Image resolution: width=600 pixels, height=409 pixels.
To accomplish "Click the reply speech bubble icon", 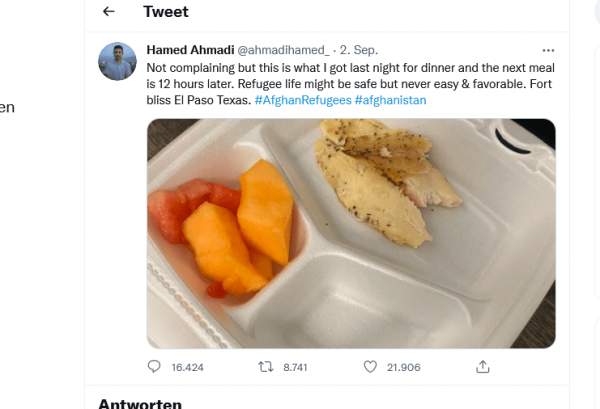I will pyautogui.click(x=154, y=367).
